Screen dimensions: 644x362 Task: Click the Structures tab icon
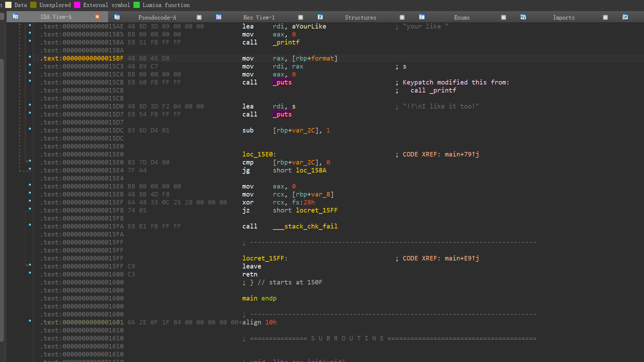(x=320, y=17)
